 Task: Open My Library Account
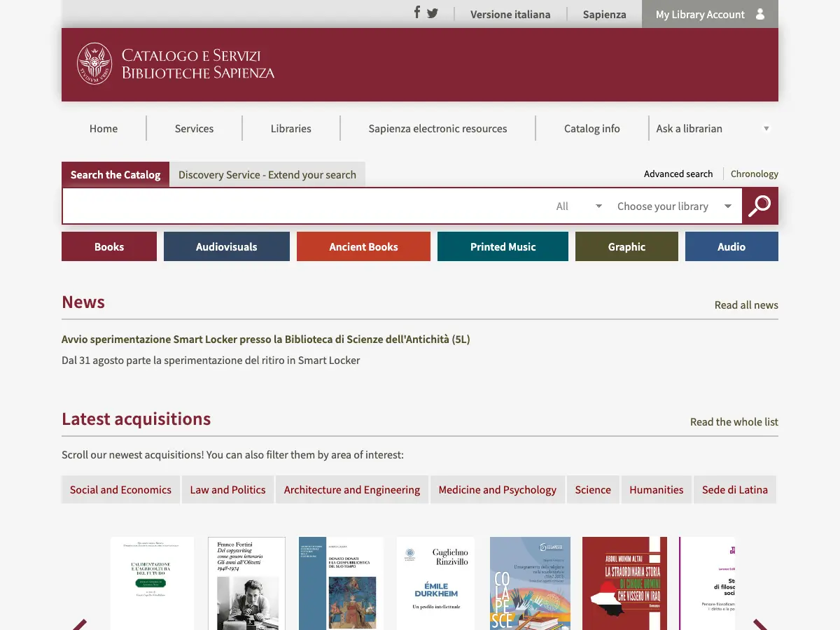710,14
